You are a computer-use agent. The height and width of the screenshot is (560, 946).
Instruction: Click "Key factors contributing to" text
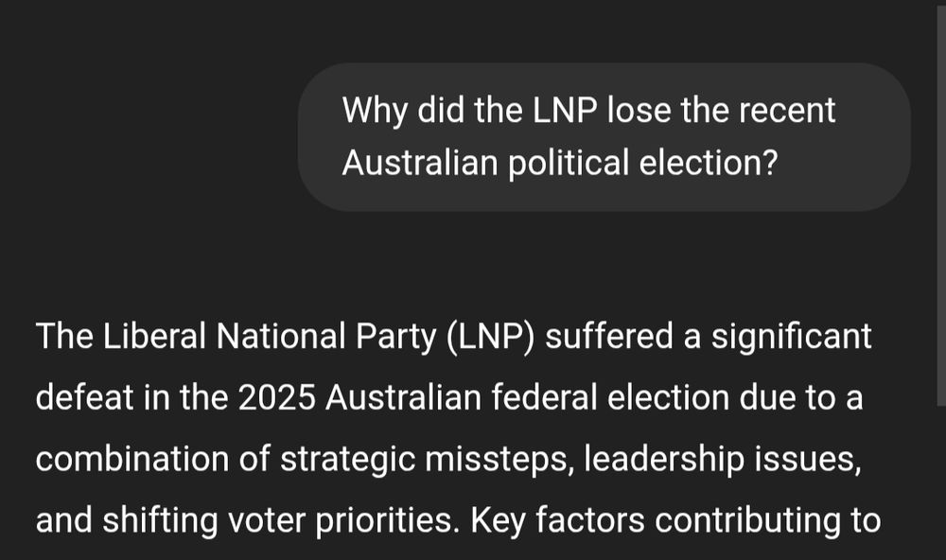[675, 521]
